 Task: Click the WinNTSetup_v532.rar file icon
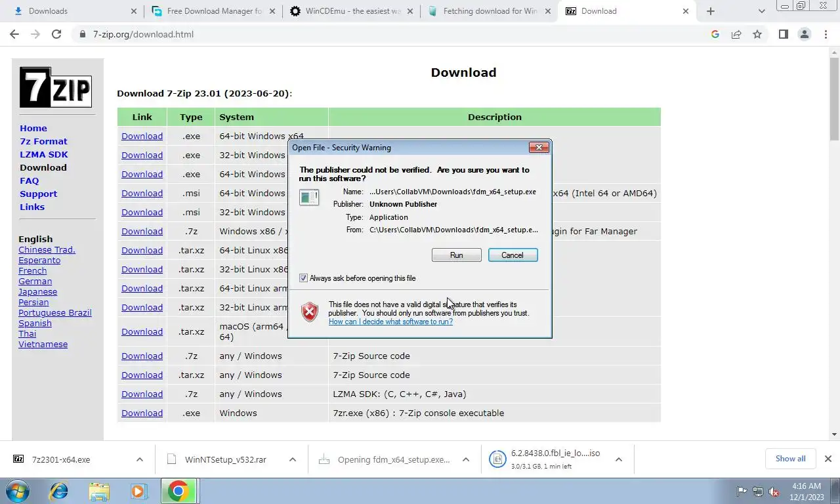[172, 459]
